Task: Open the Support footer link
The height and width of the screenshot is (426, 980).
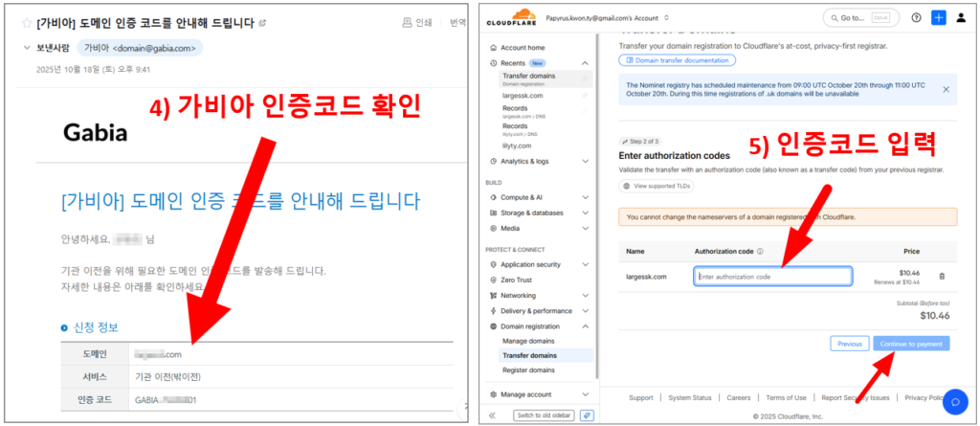Action: point(640,398)
